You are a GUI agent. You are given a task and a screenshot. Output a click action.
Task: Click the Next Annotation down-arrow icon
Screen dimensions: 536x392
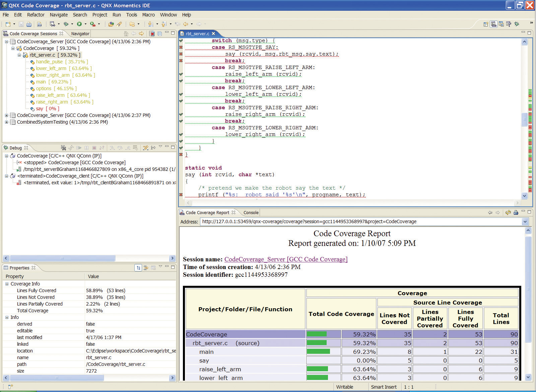(150, 24)
